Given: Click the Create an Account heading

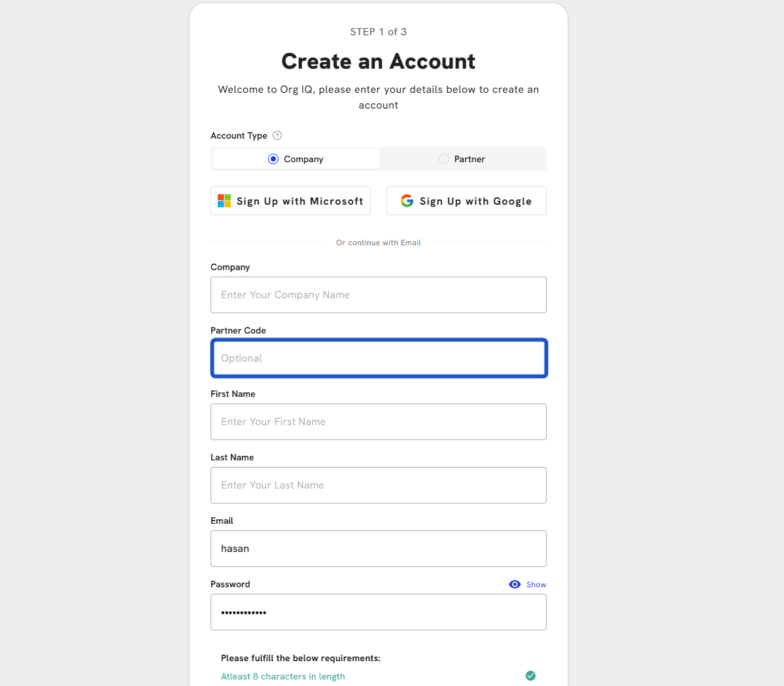Looking at the screenshot, I should (378, 61).
